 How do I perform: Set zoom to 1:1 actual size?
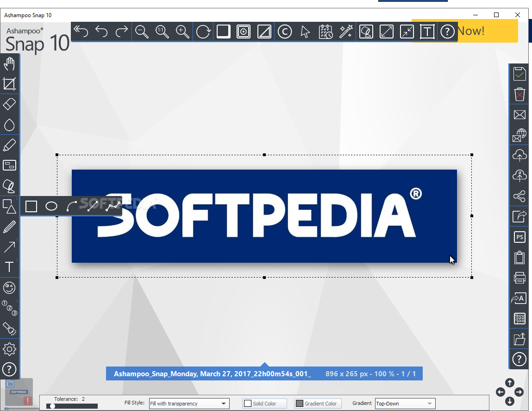[162, 32]
